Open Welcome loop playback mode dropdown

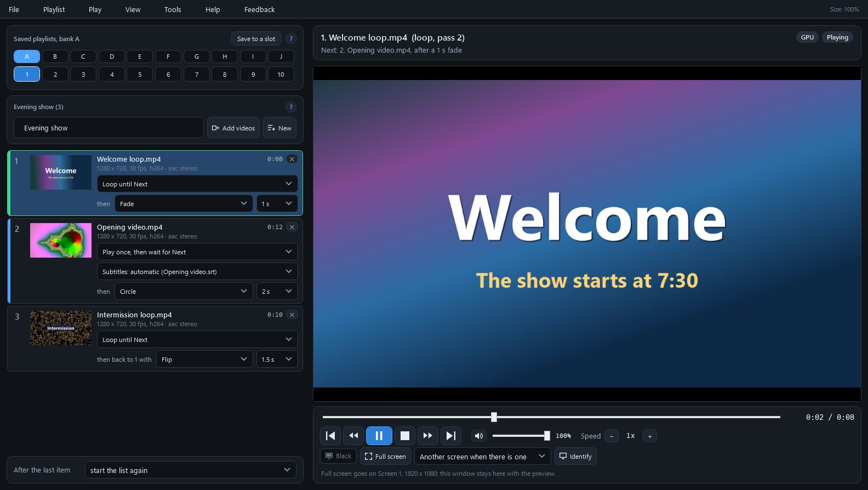(197, 184)
